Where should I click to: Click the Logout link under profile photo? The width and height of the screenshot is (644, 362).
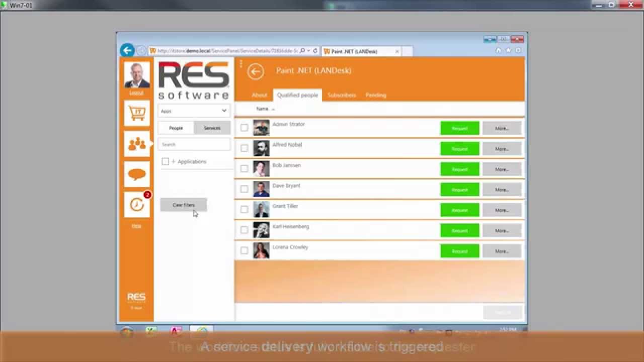pos(136,93)
